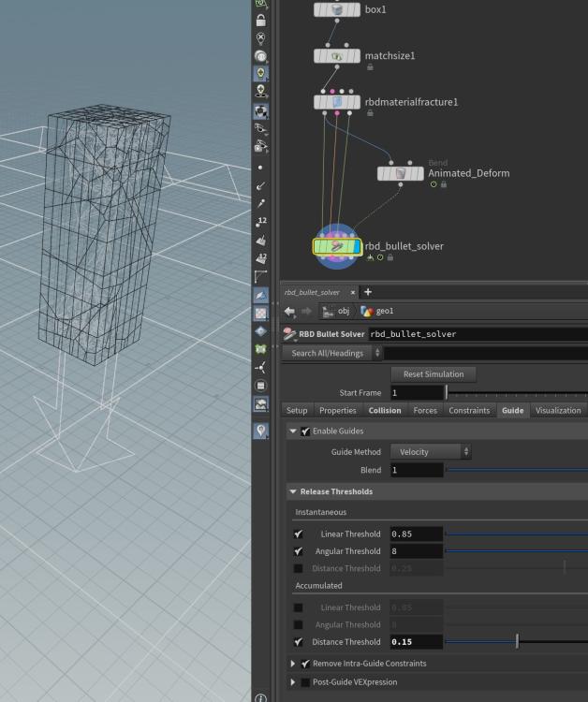
Task: Click the Blend slider track
Action: point(516,470)
